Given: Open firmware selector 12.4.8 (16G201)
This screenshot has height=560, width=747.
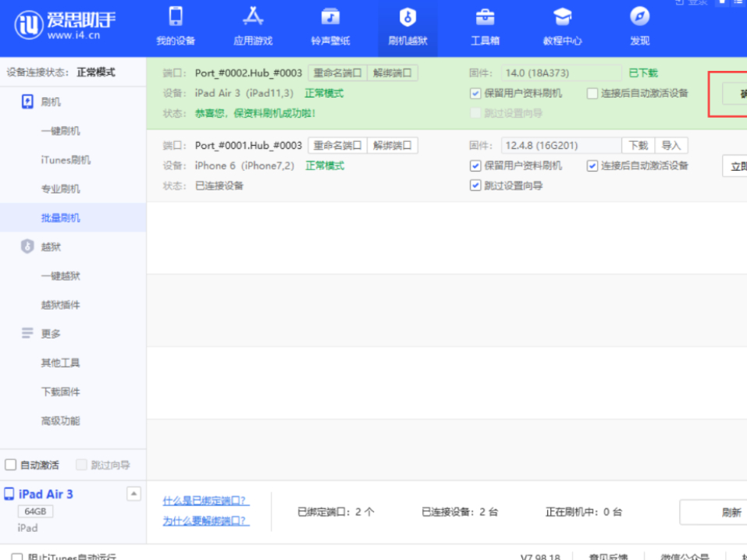Looking at the screenshot, I should click(561, 145).
